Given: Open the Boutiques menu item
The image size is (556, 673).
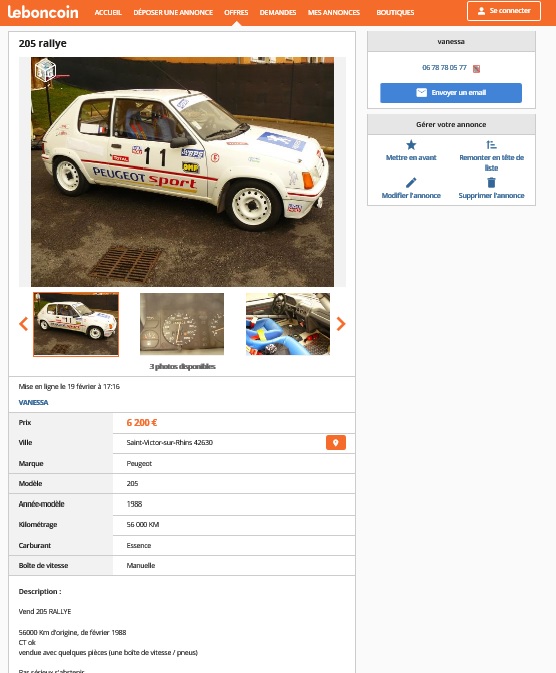Looking at the screenshot, I should coord(395,12).
